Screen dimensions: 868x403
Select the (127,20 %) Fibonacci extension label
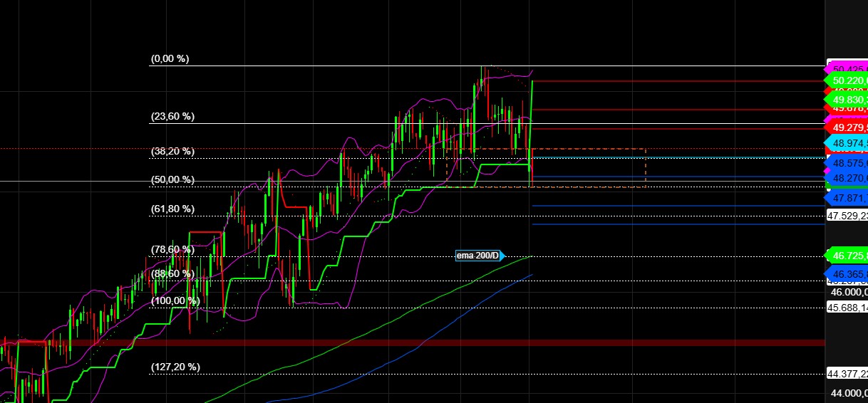[175, 367]
